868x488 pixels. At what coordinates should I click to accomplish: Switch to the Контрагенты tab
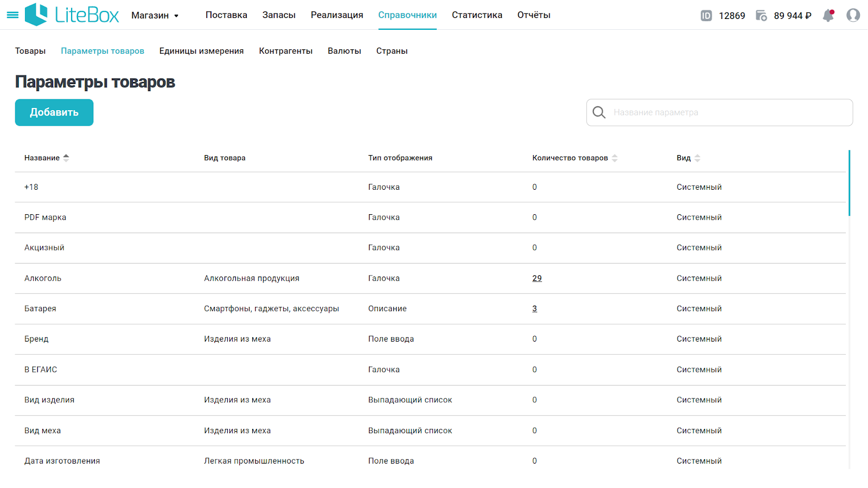click(286, 51)
